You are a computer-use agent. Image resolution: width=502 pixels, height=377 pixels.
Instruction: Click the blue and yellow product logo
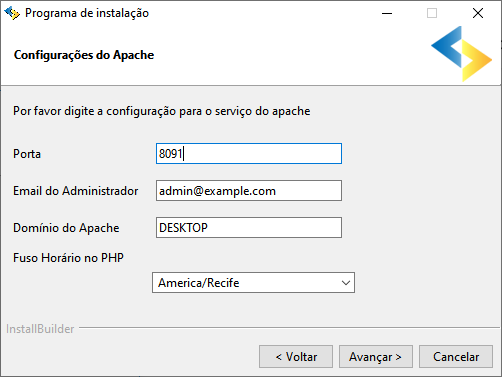462,54
